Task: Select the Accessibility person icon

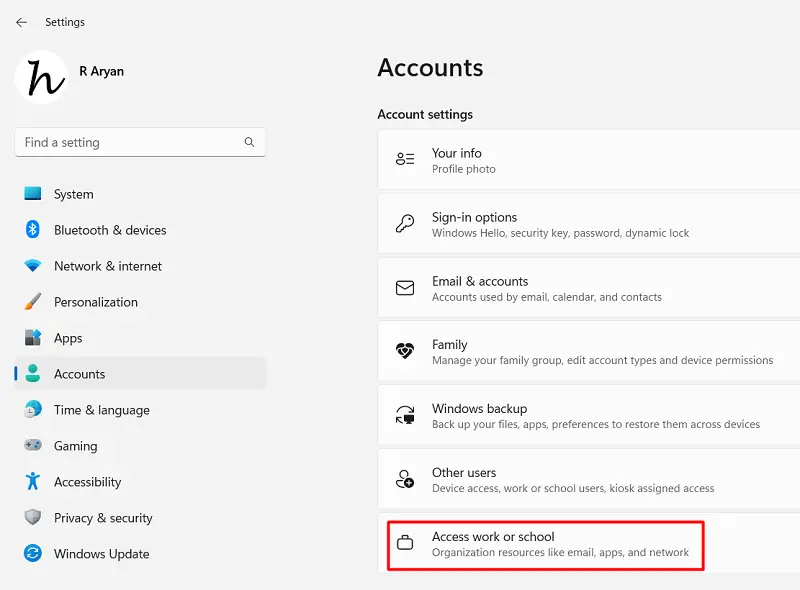Action: click(x=33, y=482)
